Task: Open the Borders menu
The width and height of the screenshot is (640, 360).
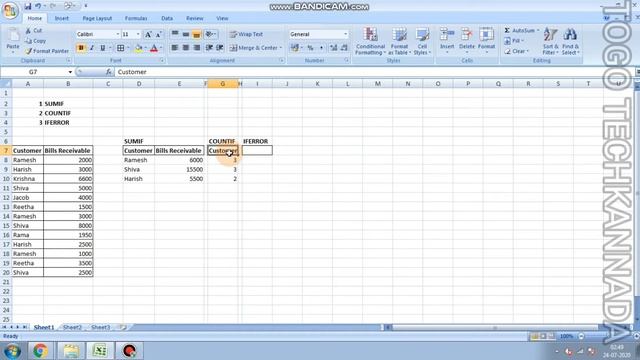Action: tap(121, 48)
